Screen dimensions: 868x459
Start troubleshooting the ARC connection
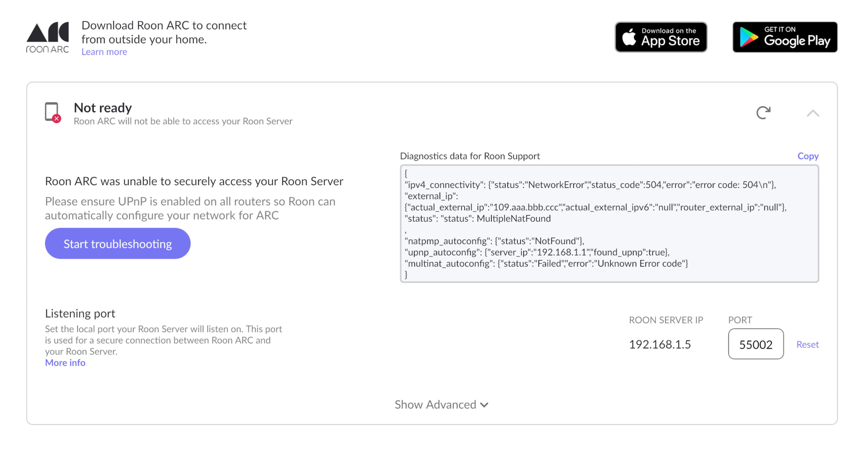coord(118,244)
